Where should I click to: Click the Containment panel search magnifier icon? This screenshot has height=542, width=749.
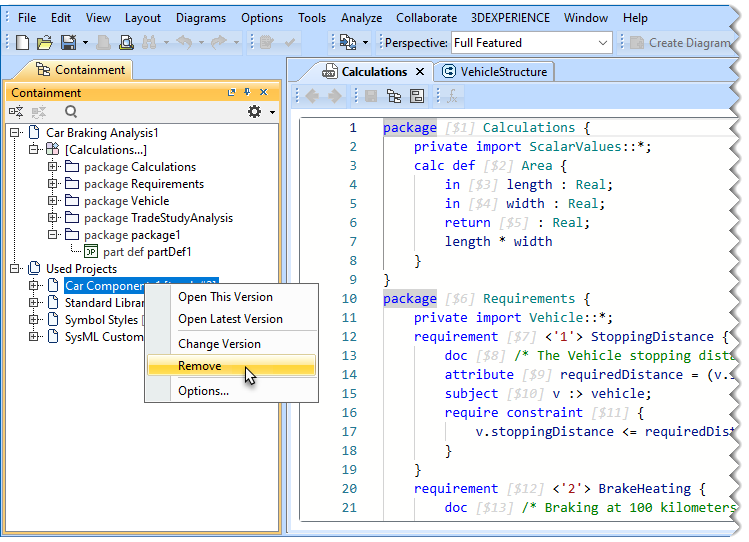point(71,113)
